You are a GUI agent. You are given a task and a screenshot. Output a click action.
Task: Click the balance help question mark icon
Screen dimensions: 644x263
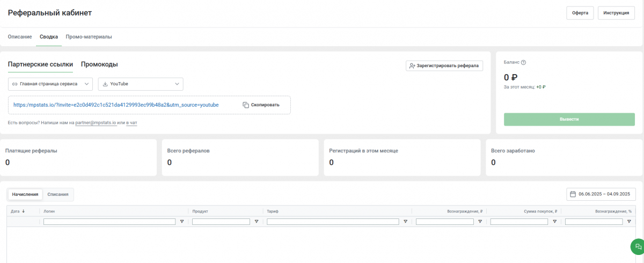523,62
